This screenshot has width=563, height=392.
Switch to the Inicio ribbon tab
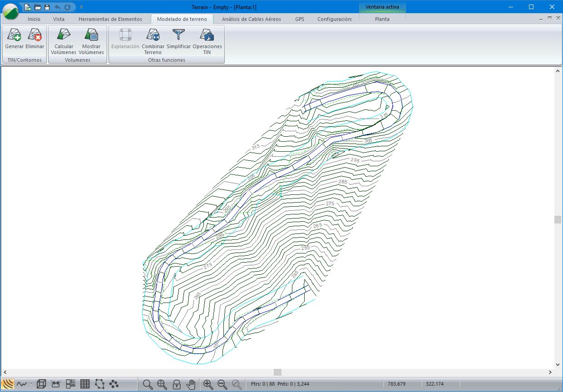tap(34, 19)
